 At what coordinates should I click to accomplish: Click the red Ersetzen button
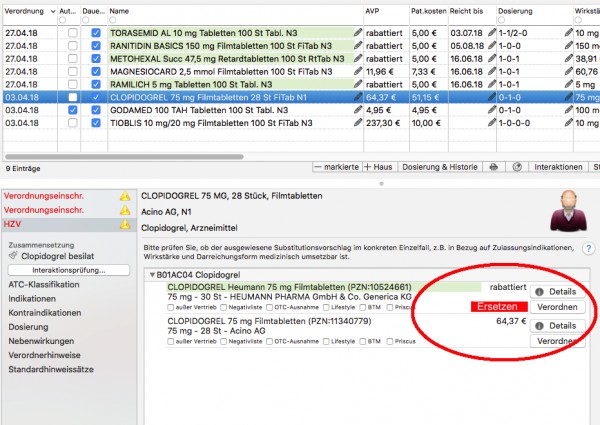(x=499, y=307)
